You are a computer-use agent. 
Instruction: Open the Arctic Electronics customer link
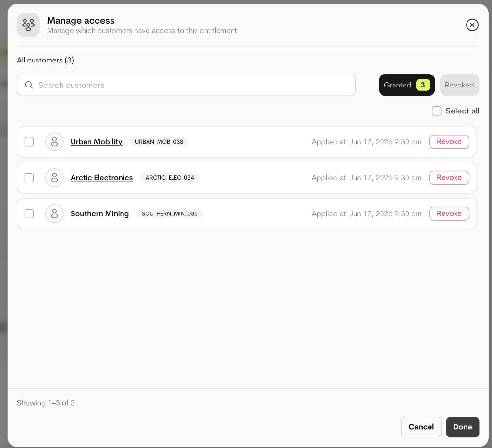point(101,177)
